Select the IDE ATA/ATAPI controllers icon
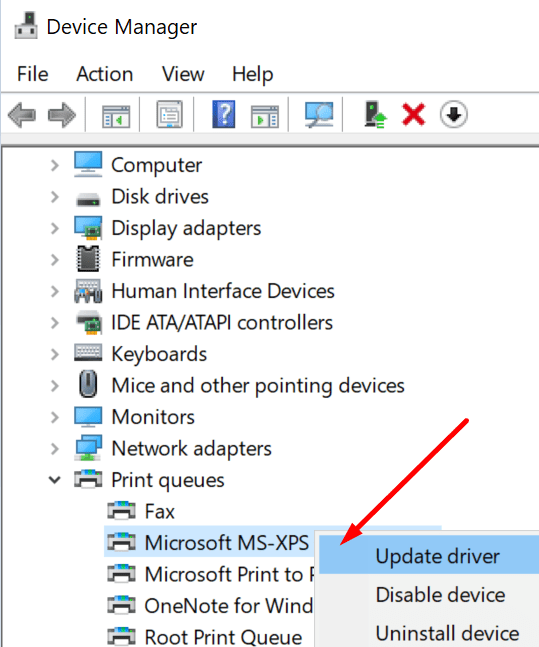Screen dimensions: 539x647 pos(89,322)
